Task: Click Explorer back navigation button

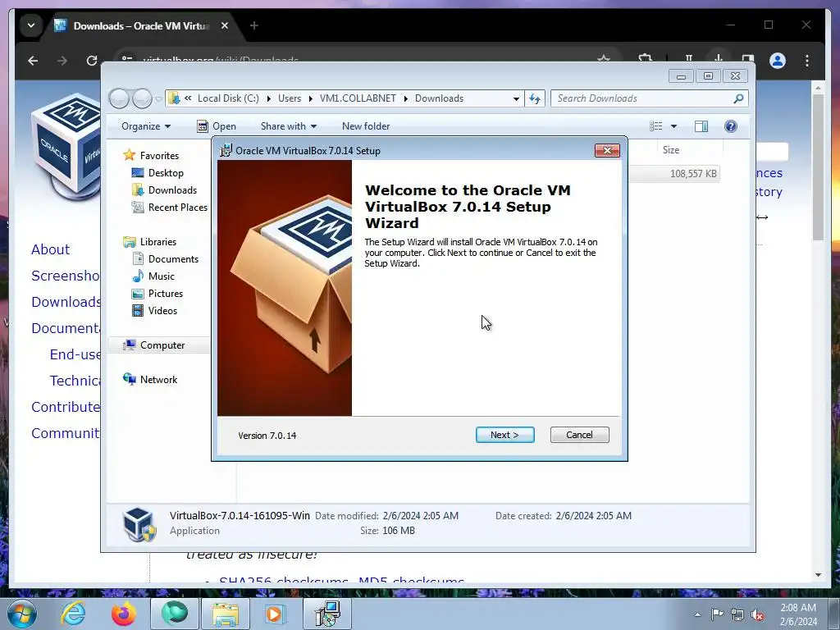Action: click(x=119, y=98)
